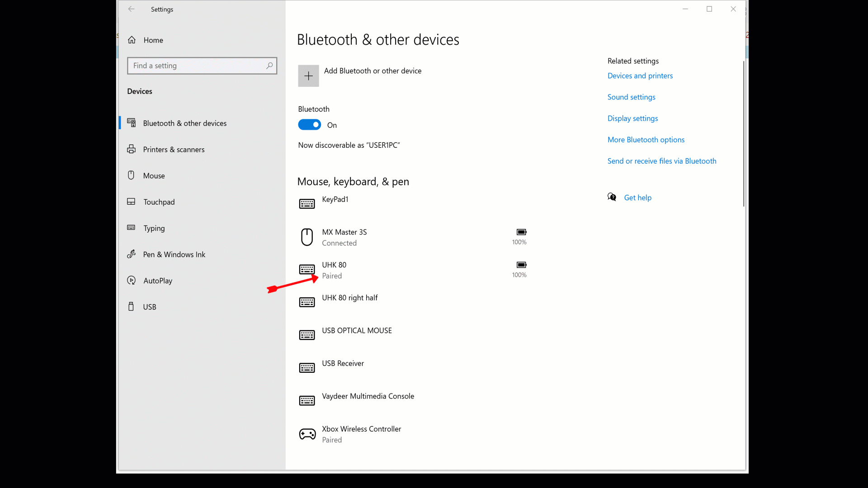Click the Home icon in sidebar
This screenshot has height=488, width=868.
(132, 40)
